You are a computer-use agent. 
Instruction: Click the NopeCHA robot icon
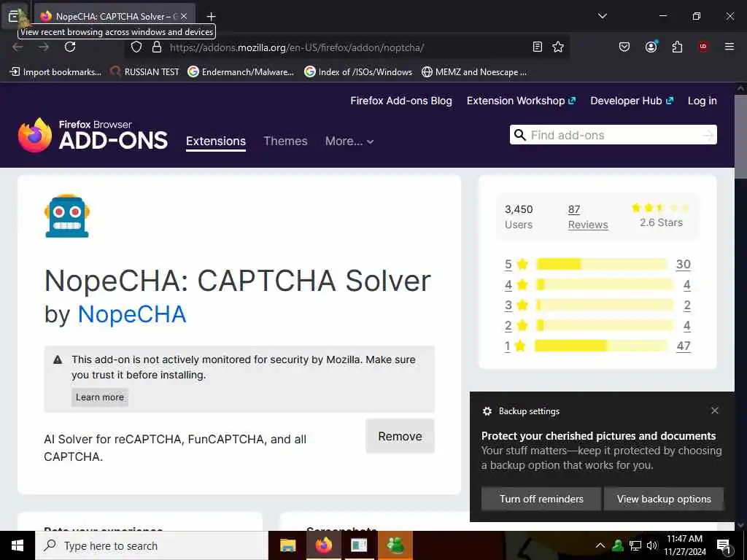[x=66, y=216]
